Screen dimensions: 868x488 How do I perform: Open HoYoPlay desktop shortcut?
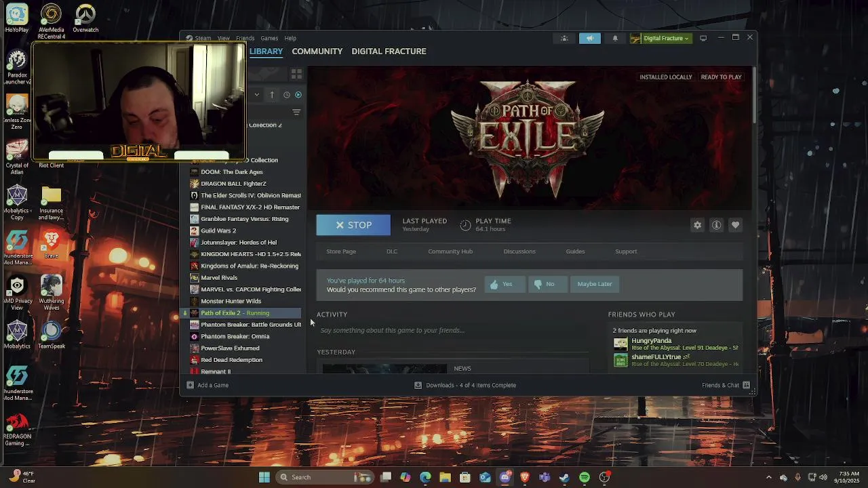[17, 18]
